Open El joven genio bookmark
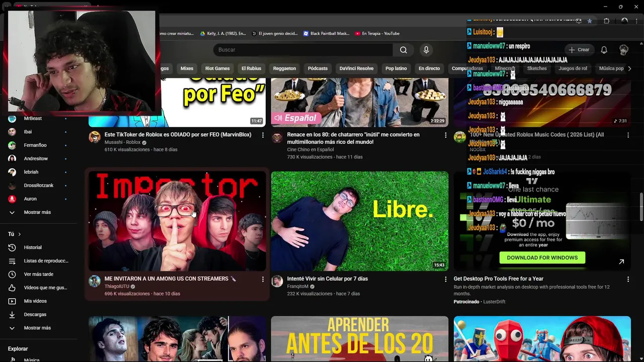This screenshot has width=644, height=362. tap(274, 33)
